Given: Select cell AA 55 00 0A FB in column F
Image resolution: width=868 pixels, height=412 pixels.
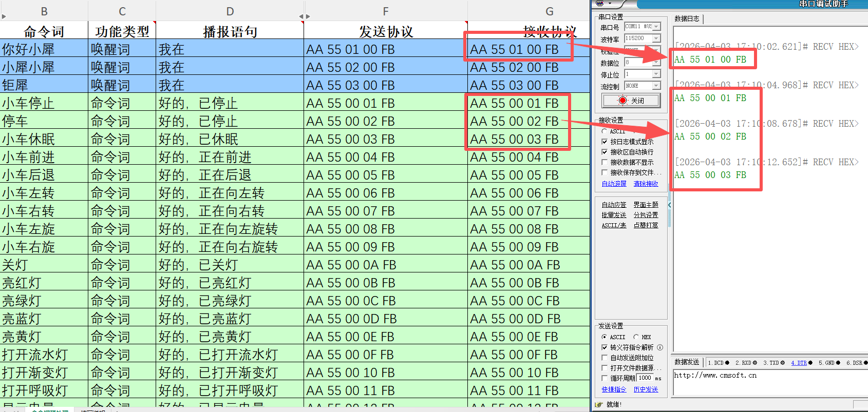Looking at the screenshot, I should (x=386, y=265).
